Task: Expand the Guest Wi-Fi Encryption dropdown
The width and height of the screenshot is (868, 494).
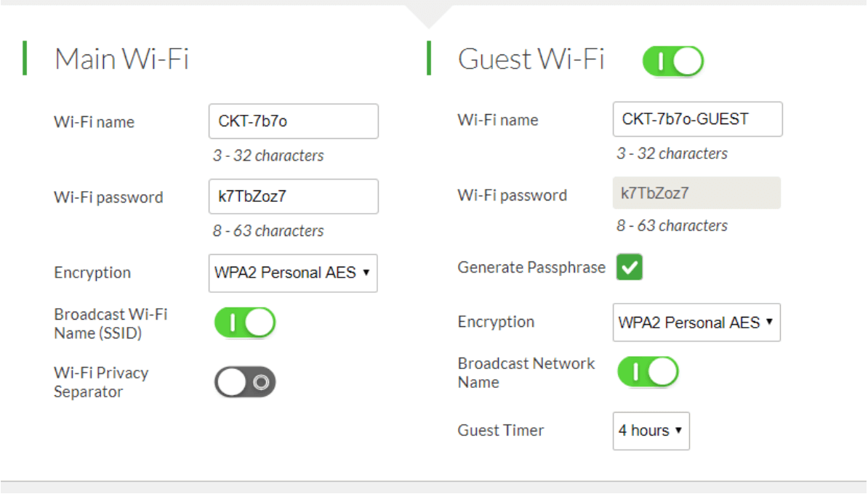Action: (696, 323)
